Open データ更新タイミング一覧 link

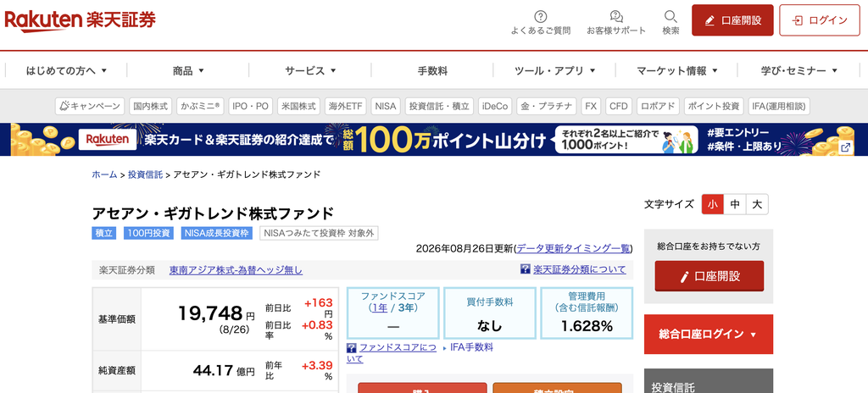click(x=574, y=248)
